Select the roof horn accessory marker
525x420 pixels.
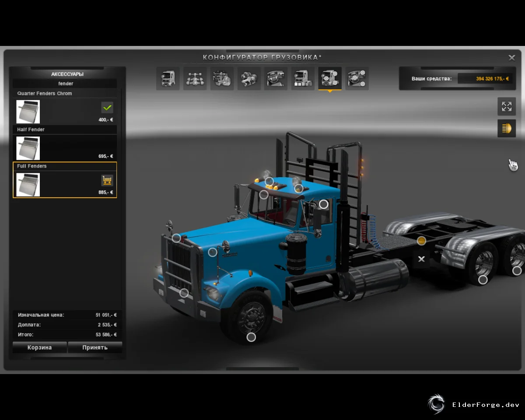[x=299, y=189]
